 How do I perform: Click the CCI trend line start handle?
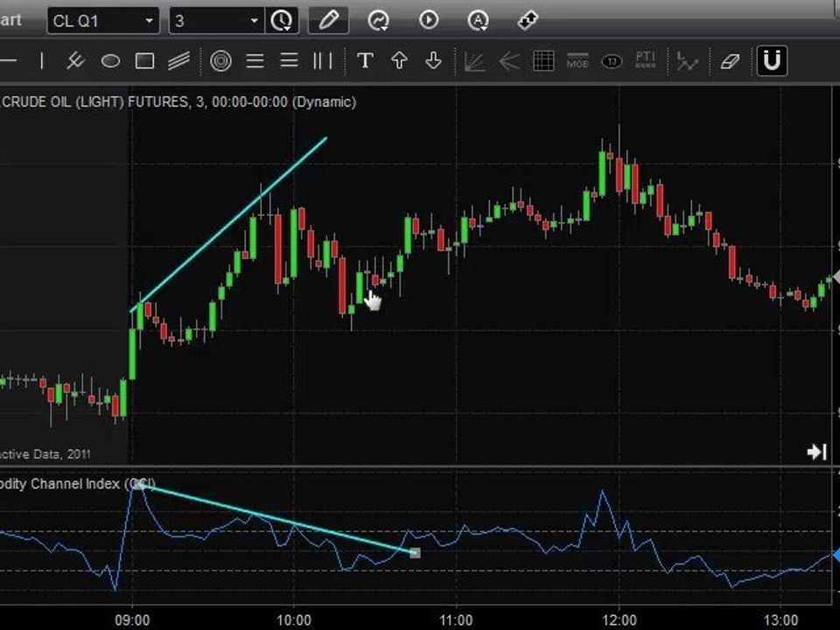click(138, 485)
